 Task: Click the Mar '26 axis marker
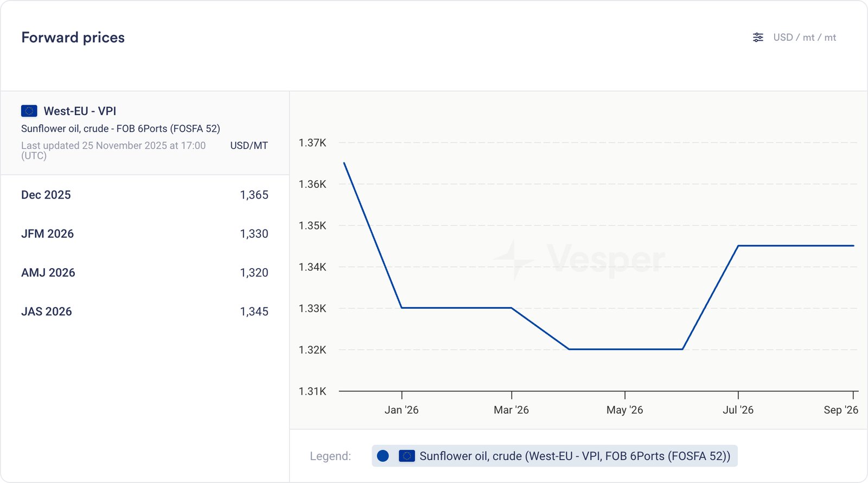[511, 410]
